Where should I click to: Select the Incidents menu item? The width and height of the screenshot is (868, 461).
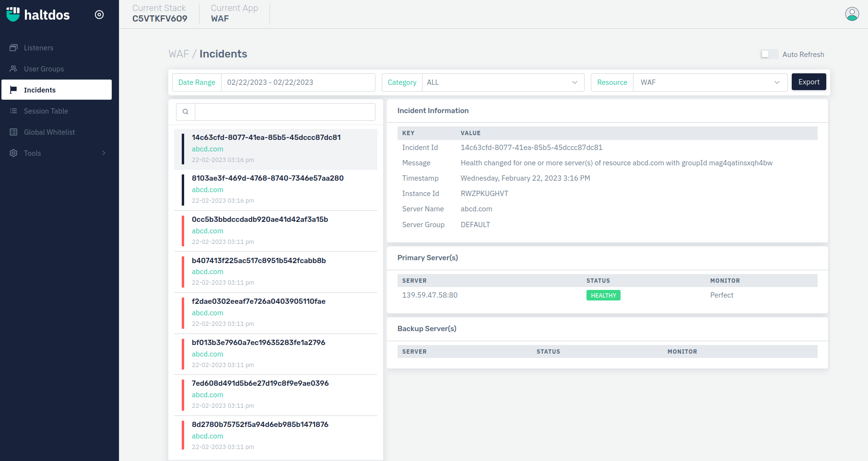tap(57, 90)
